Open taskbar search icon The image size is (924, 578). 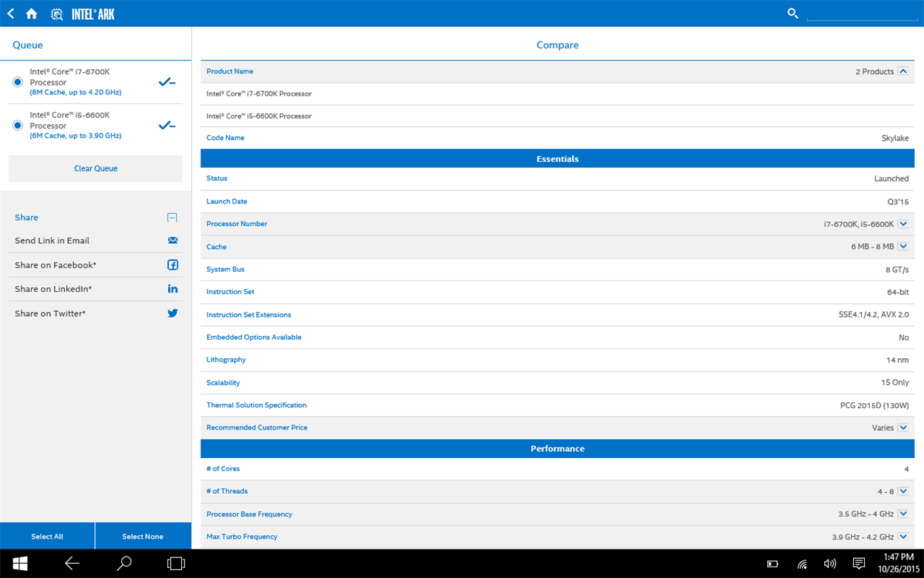coord(124,564)
